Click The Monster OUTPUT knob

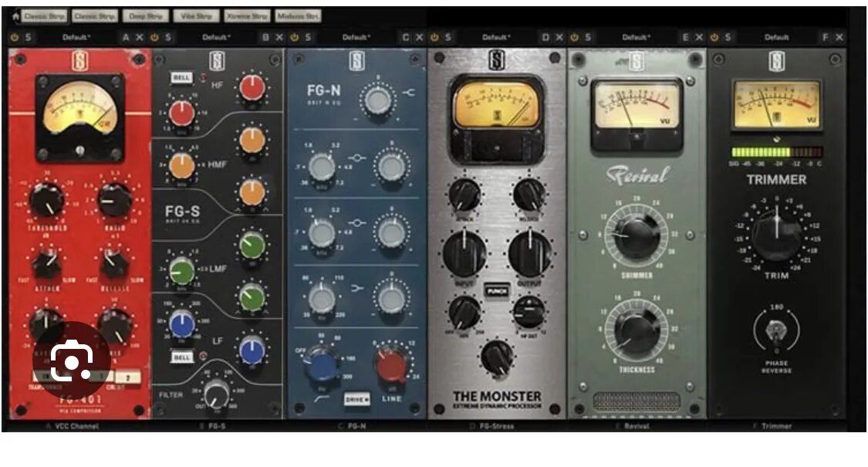pyautogui.click(x=529, y=254)
